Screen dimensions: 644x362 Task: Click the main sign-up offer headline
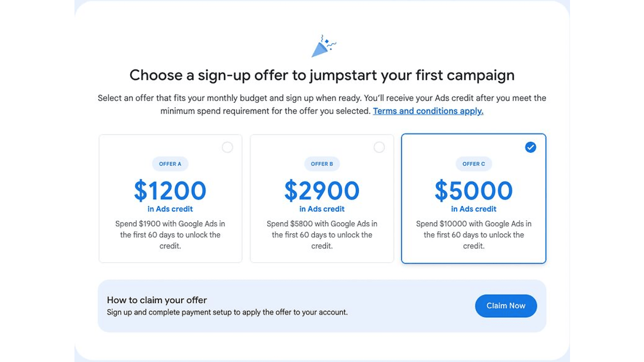tap(322, 75)
